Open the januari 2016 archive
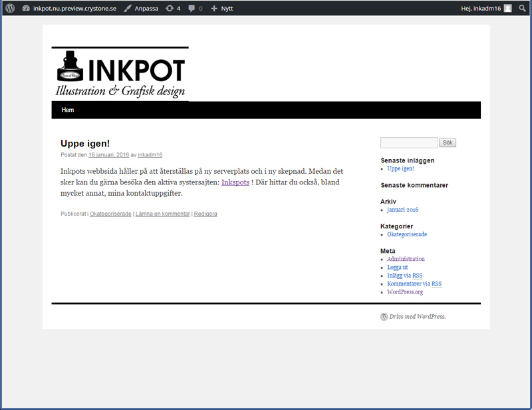Image resolution: width=532 pixels, height=410 pixels. coord(402,210)
